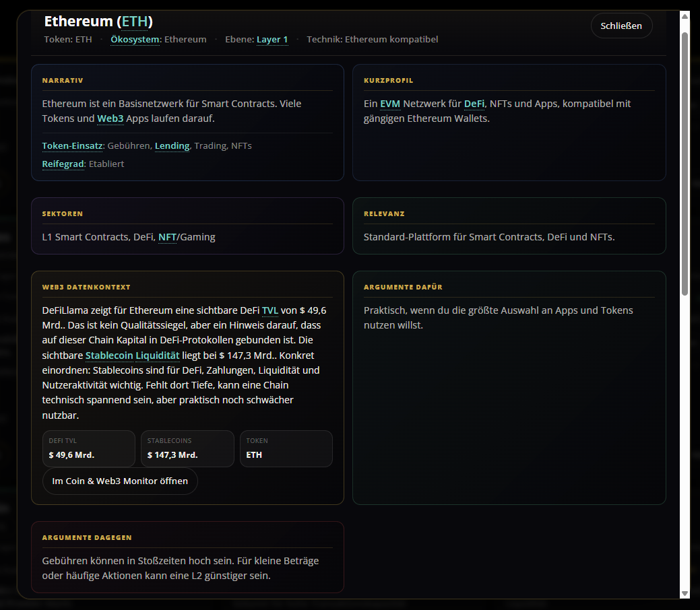Open Im Coin & Web3 Monitor öffnen

pyautogui.click(x=120, y=481)
